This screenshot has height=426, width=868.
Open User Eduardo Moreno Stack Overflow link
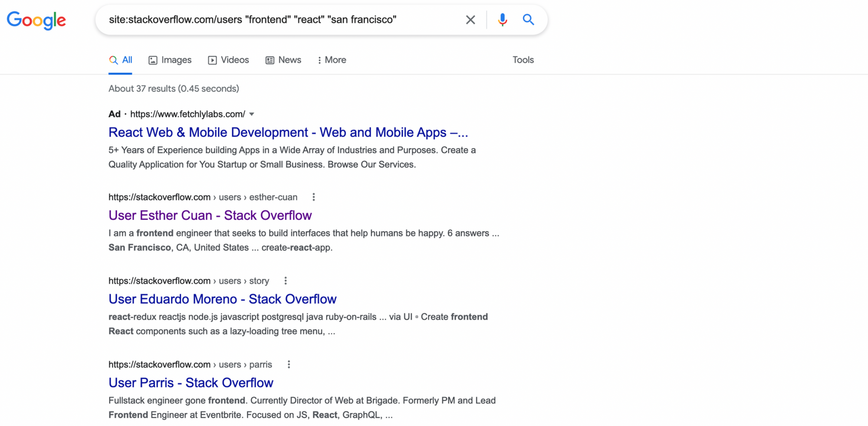point(223,299)
